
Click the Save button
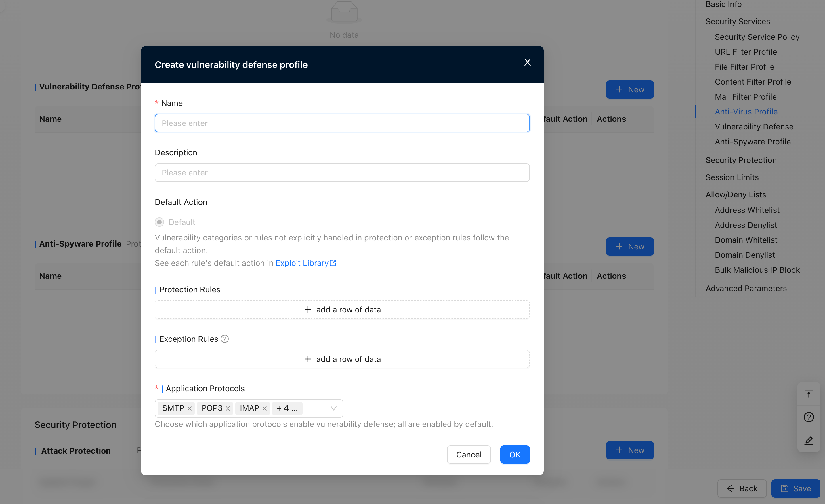[796, 488]
